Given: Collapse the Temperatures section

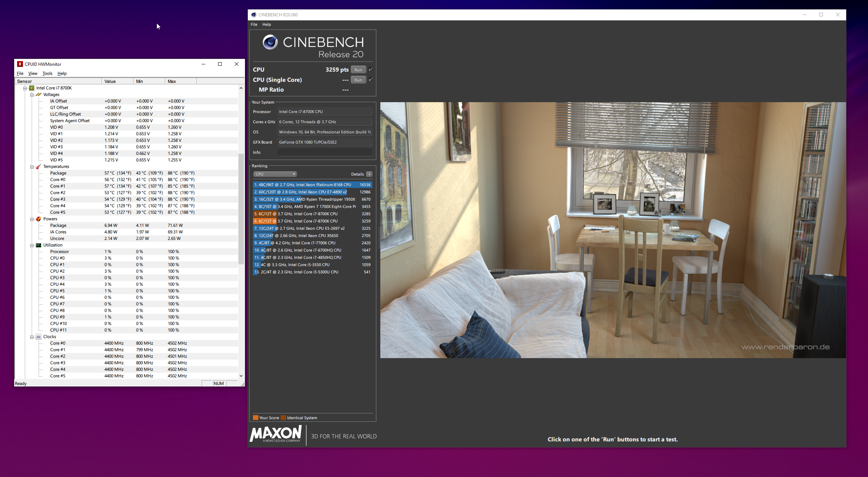Looking at the screenshot, I should 32,167.
